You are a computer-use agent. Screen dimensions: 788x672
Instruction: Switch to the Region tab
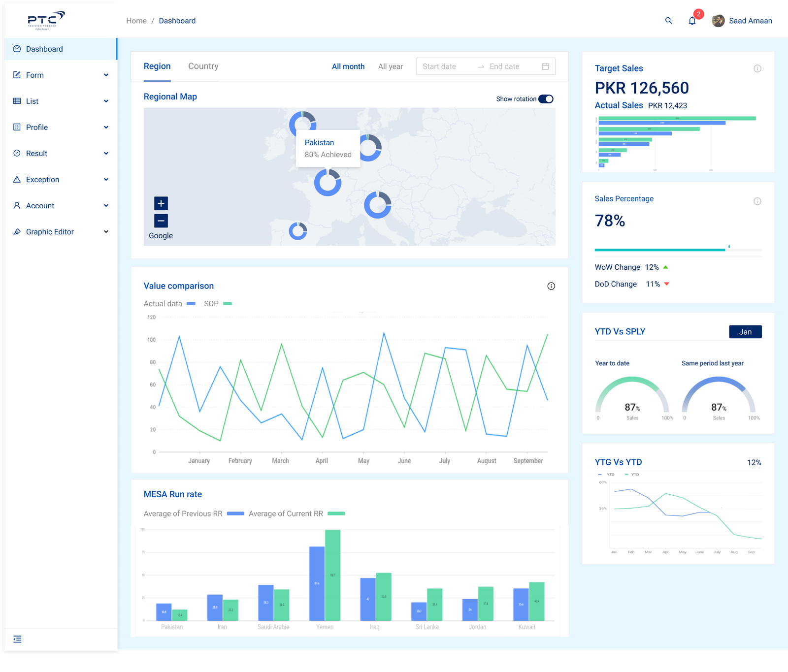tap(157, 66)
